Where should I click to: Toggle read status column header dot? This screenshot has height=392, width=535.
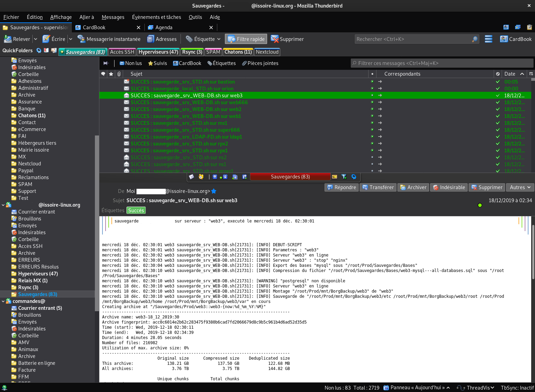click(372, 74)
